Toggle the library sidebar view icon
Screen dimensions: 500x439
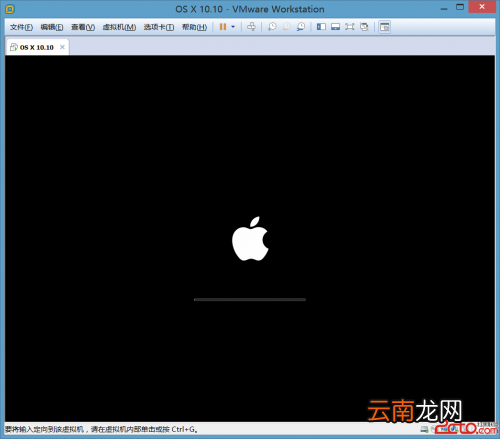[x=321, y=27]
